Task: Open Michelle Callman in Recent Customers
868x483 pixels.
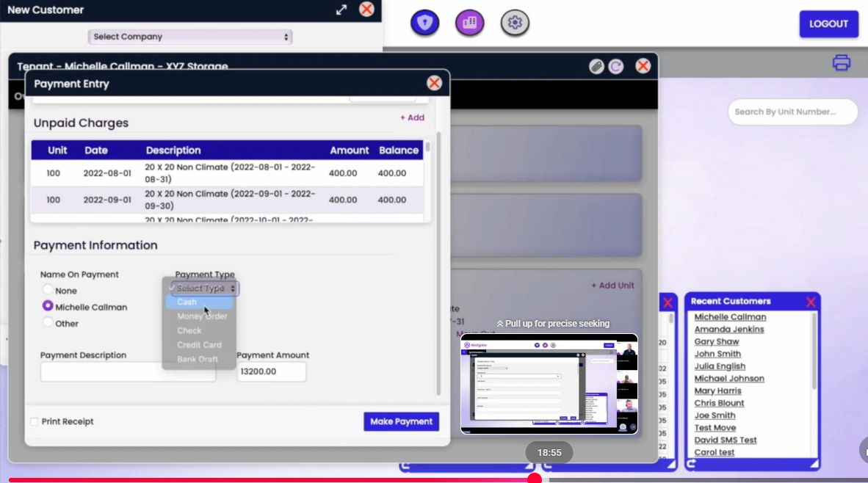Action: (730, 317)
